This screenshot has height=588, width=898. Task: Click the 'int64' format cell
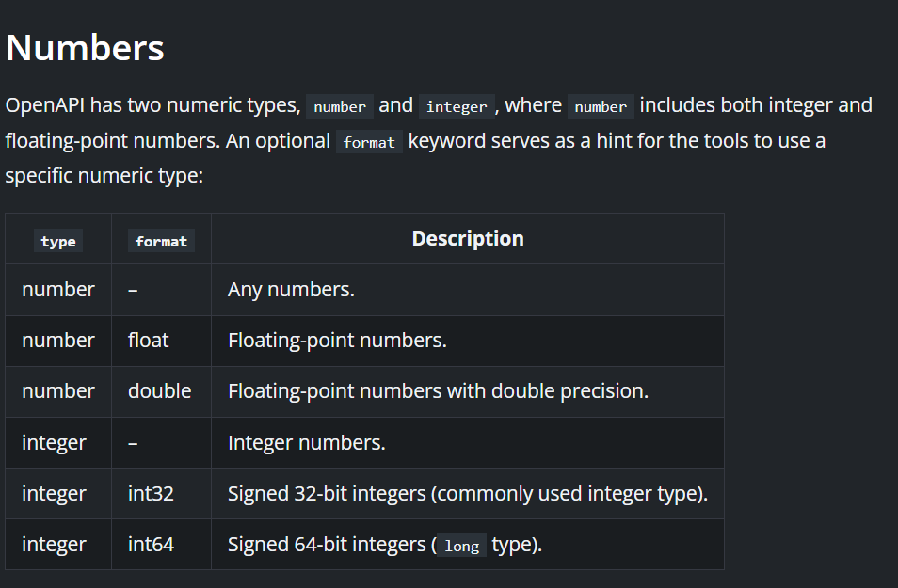point(151,544)
